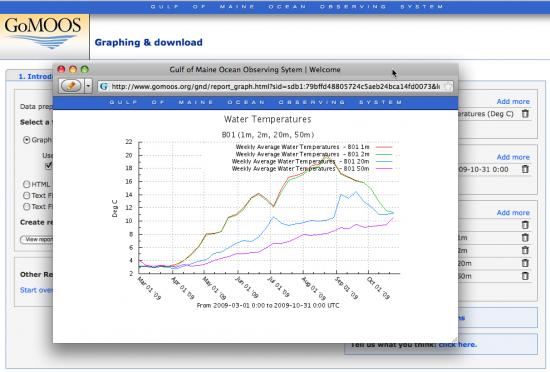
Task: Select the second Text F radio button
Action: click(26, 207)
